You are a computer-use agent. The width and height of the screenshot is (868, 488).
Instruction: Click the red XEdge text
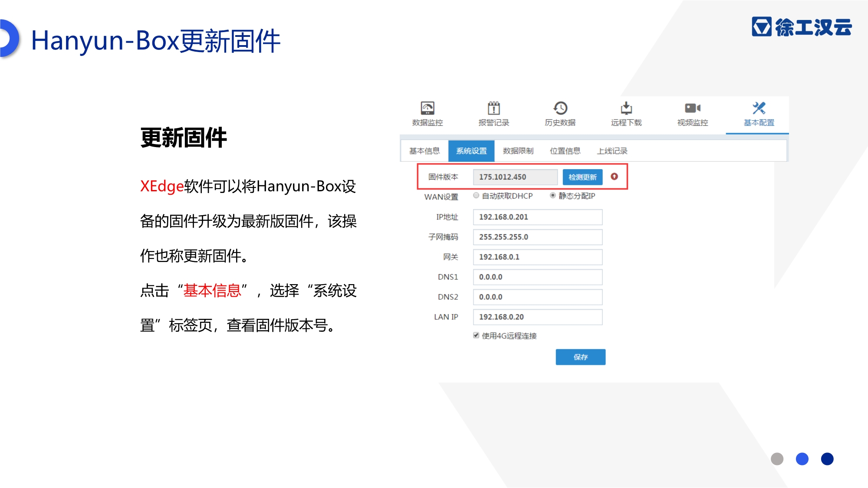click(x=162, y=187)
